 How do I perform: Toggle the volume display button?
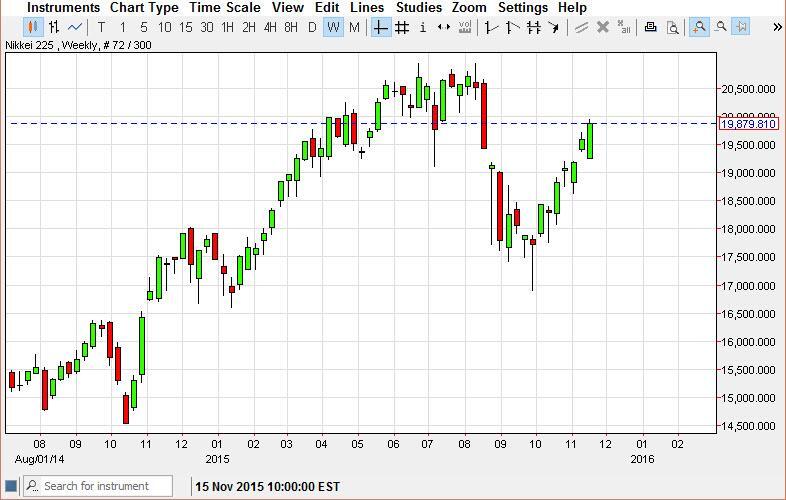pos(465,27)
